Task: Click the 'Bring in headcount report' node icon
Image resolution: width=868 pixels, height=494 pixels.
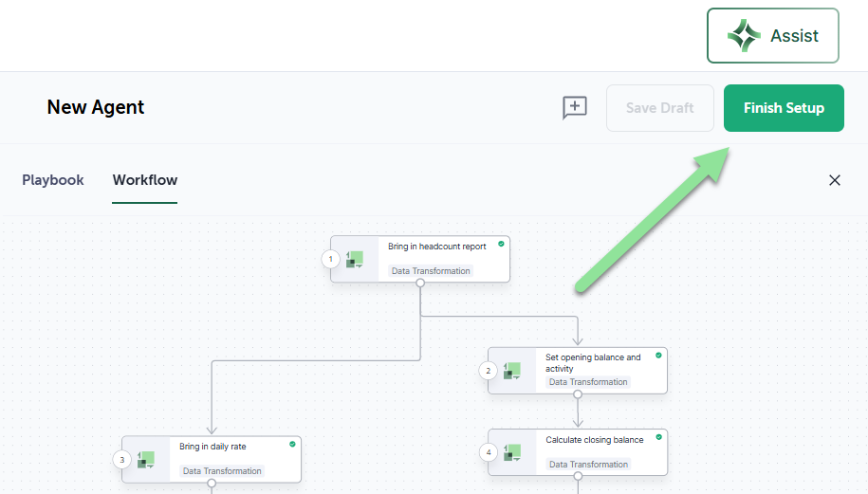Action: click(354, 260)
